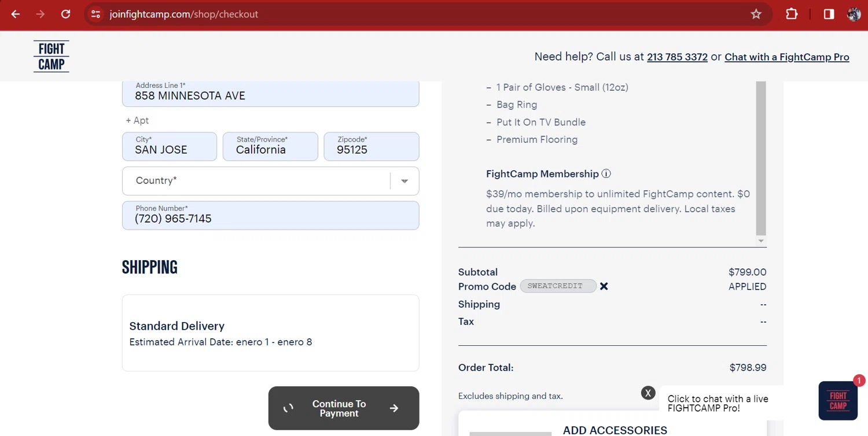Go back to the previous page
This screenshot has width=868, height=436.
16,14
